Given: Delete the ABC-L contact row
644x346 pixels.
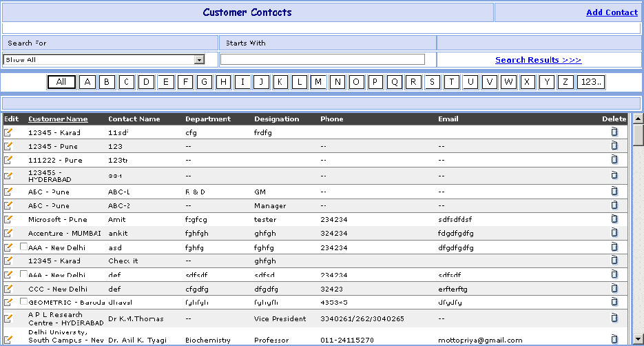Looking at the screenshot, I should click(614, 192).
